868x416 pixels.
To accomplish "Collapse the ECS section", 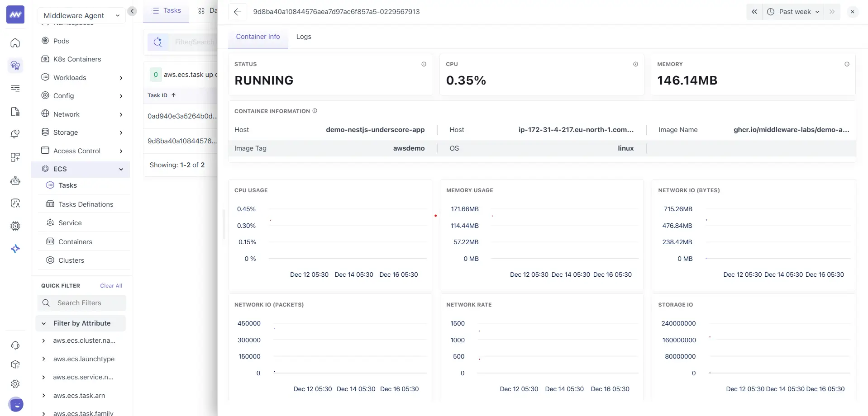I will pos(120,169).
